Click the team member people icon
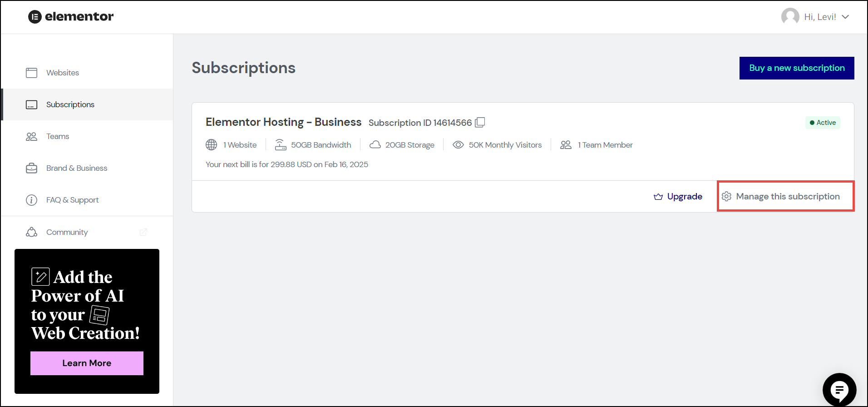868x407 pixels. (x=566, y=145)
